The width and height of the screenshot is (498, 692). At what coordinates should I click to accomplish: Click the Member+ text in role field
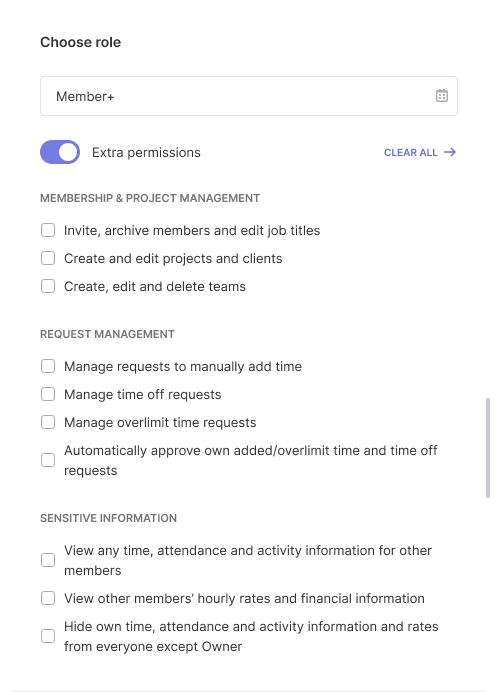click(85, 96)
